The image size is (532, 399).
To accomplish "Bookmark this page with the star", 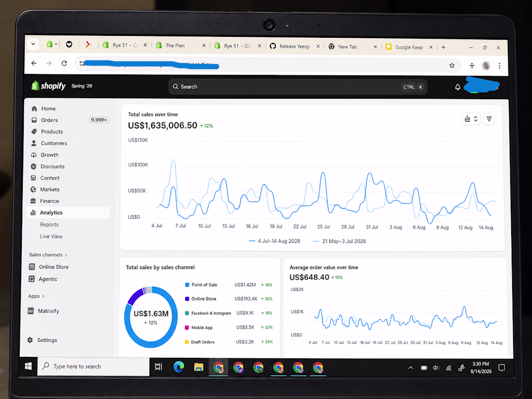I will [452, 65].
